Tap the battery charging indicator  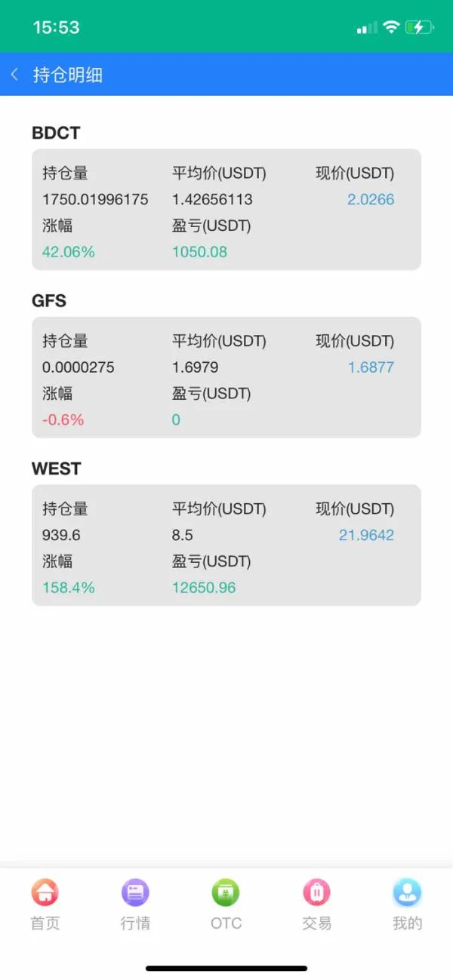click(419, 28)
